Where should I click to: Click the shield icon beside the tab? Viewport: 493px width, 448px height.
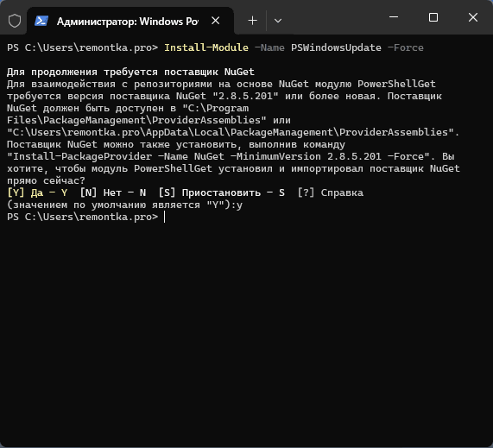coord(15,21)
